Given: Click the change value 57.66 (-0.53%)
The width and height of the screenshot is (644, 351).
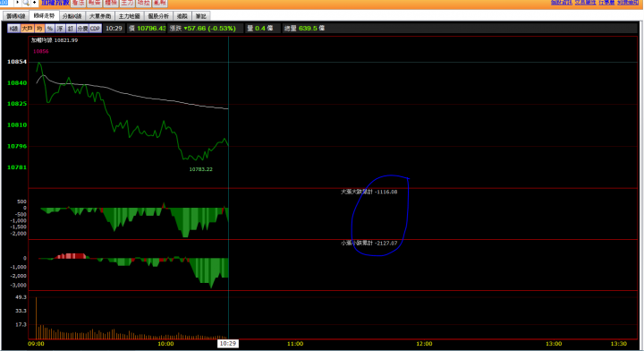Looking at the screenshot, I should tap(210, 29).
